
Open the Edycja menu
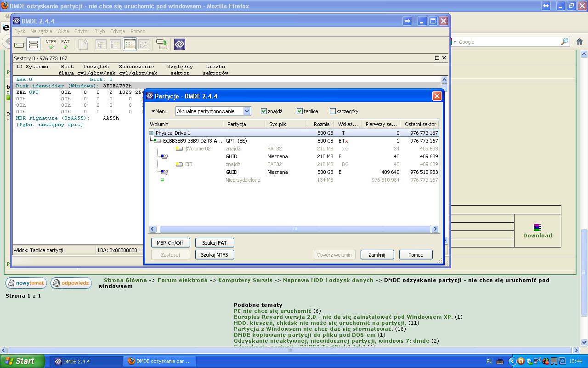[x=118, y=31]
